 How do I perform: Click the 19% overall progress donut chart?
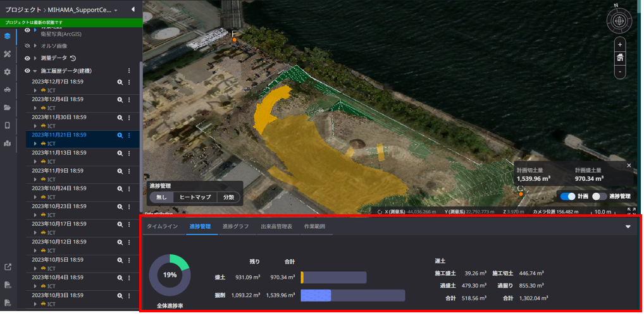tap(170, 275)
